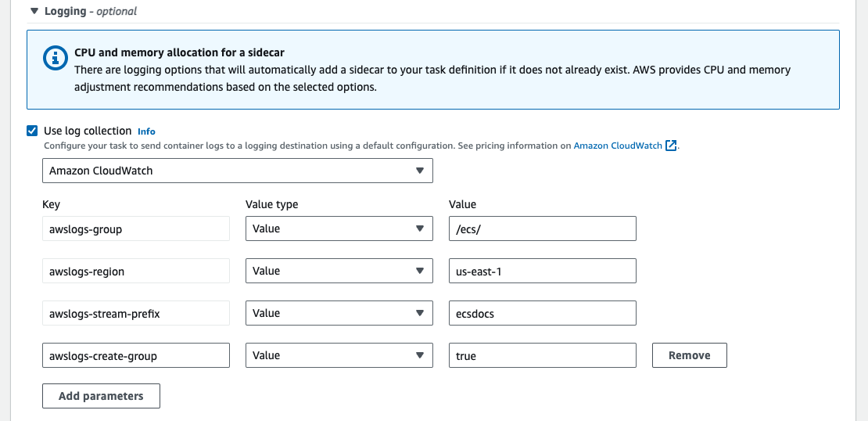Click the awslogs-group key field
The image size is (868, 421).
(x=136, y=228)
